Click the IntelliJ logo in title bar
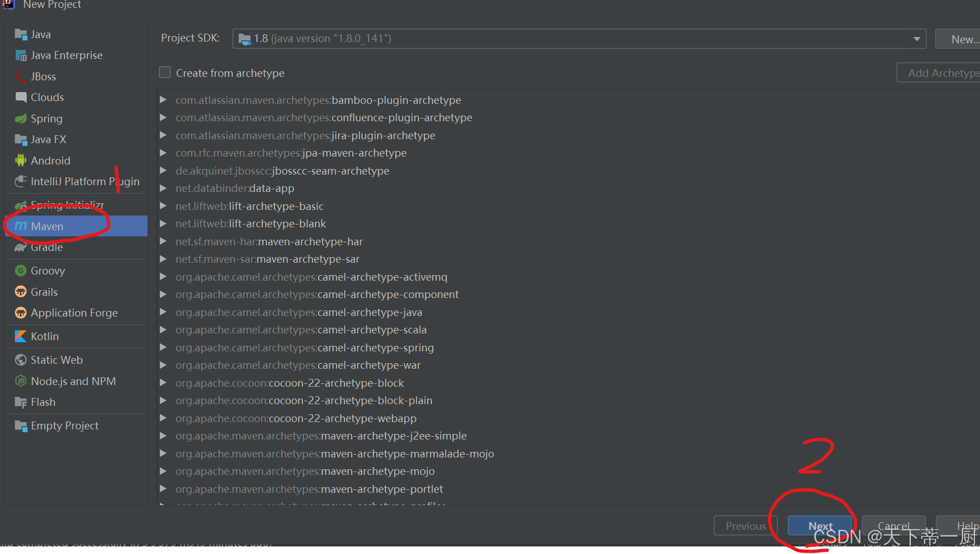Image resolution: width=980 pixels, height=554 pixels. coord(8,4)
